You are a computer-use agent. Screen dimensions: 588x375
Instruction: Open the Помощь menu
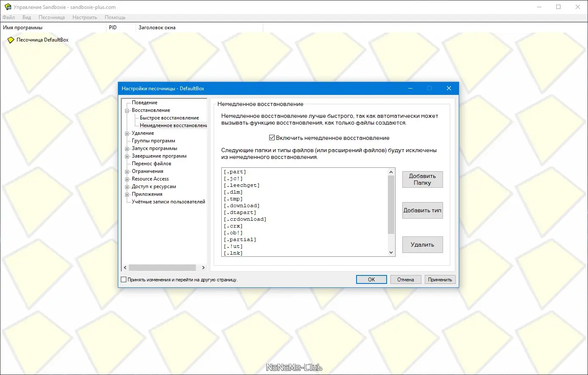pyautogui.click(x=114, y=17)
